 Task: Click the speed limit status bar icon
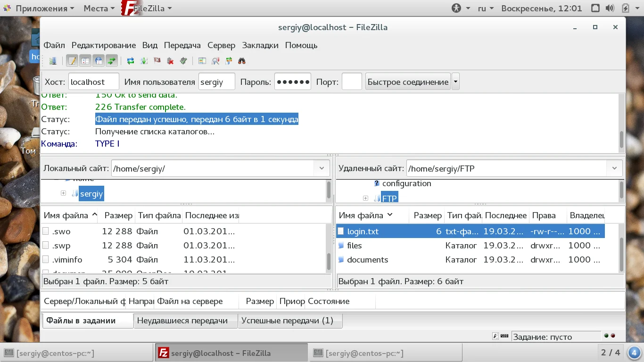(x=504, y=336)
